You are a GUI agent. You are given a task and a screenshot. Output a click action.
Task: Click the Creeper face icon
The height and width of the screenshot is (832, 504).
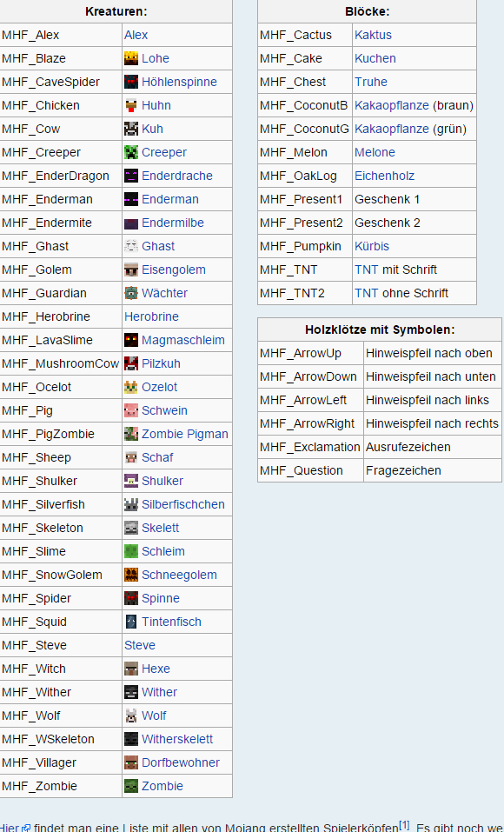[131, 152]
